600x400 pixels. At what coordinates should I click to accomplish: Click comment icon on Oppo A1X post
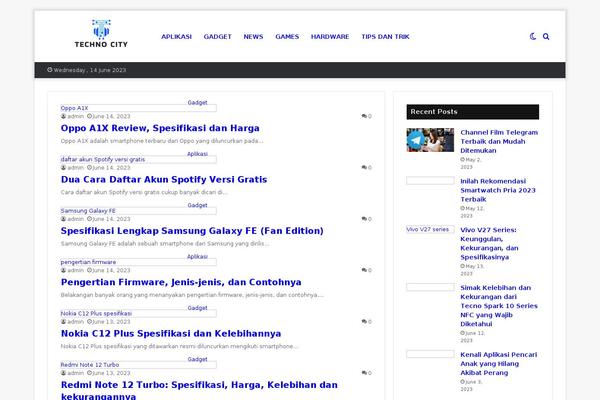(x=365, y=116)
